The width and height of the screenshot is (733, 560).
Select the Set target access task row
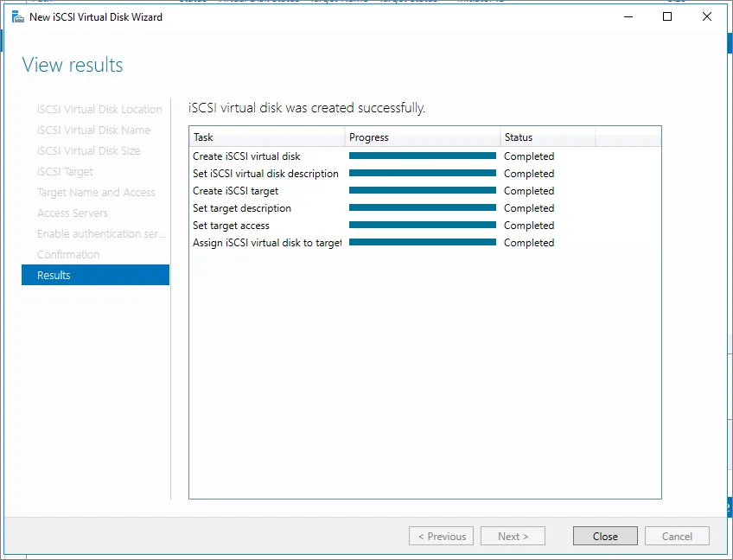(231, 226)
